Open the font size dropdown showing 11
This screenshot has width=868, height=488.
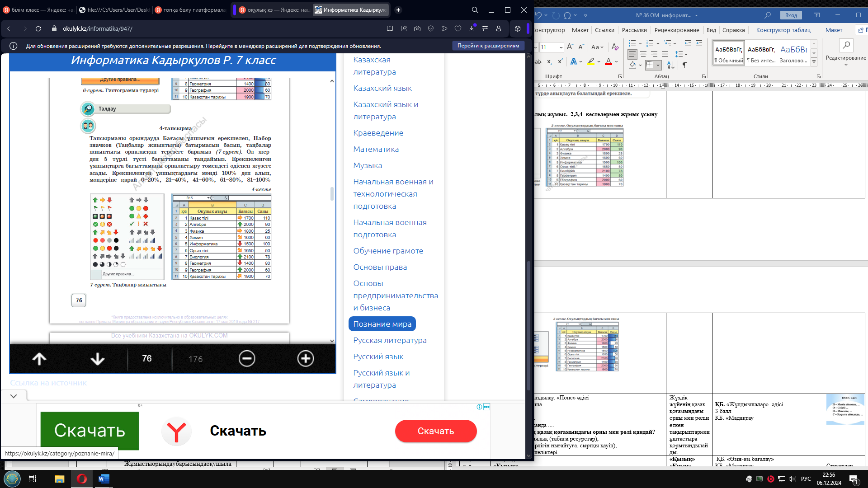click(x=561, y=47)
